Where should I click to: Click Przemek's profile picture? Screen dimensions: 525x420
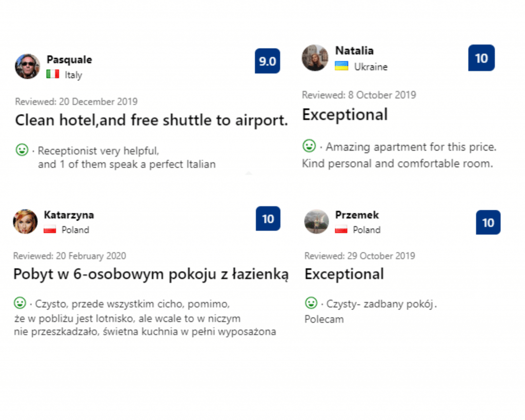[316, 222]
